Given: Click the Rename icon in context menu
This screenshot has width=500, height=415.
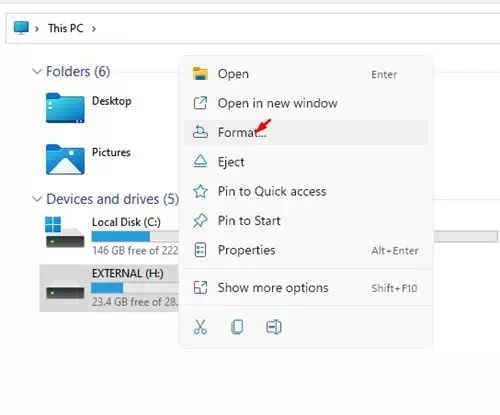Looking at the screenshot, I should click(x=274, y=327).
